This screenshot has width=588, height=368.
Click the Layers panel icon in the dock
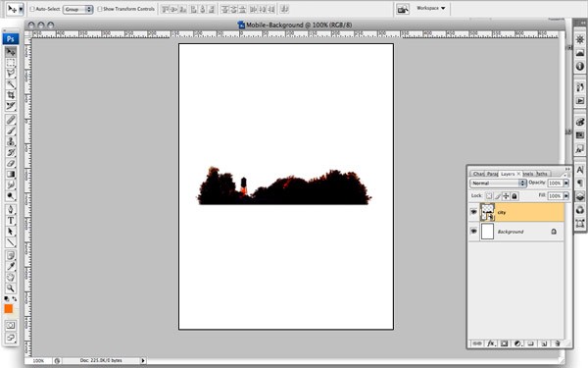click(580, 196)
